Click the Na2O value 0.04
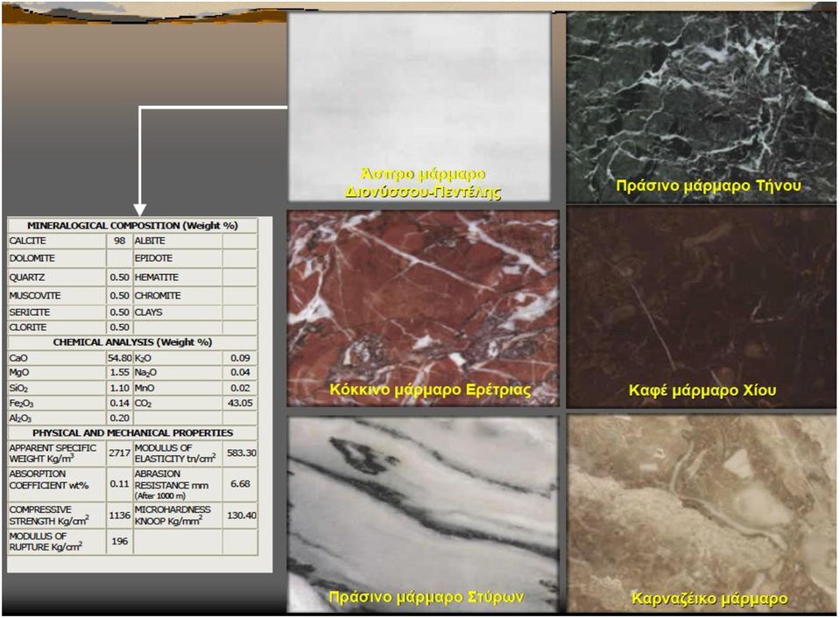Viewport: 840px width, 618px height. point(240,372)
